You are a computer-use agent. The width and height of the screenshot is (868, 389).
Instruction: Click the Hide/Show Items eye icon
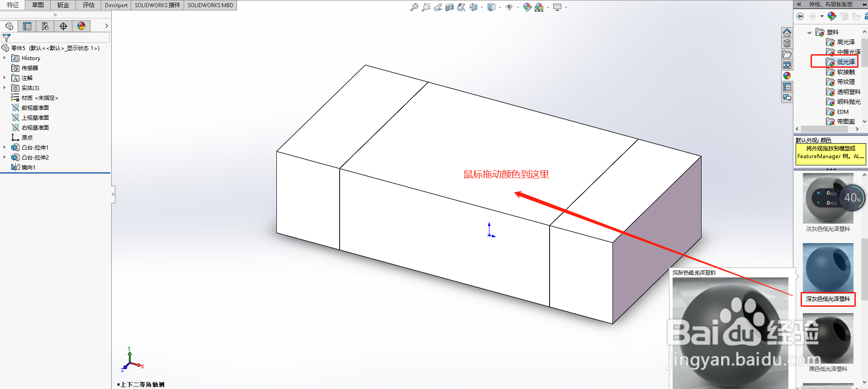point(509,7)
